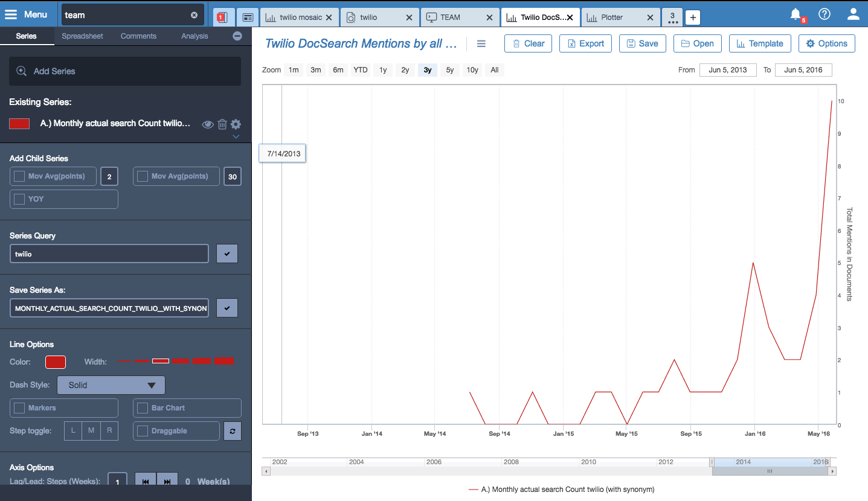868x501 pixels.
Task: Toggle series A visibility eye
Action: pyautogui.click(x=208, y=124)
